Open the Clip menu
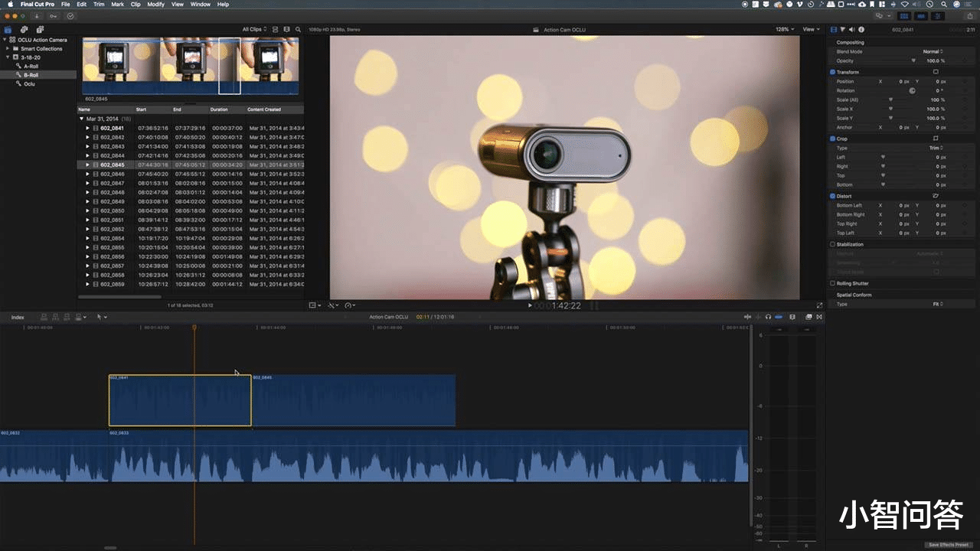This screenshot has height=551, width=980. (x=136, y=5)
